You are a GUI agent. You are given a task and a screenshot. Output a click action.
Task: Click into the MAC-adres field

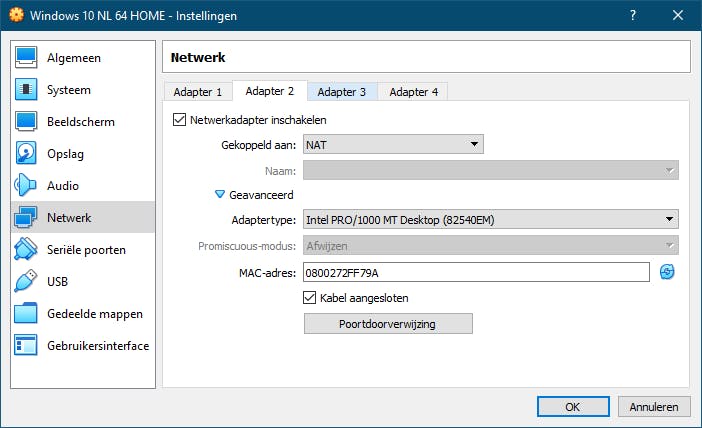click(x=475, y=272)
